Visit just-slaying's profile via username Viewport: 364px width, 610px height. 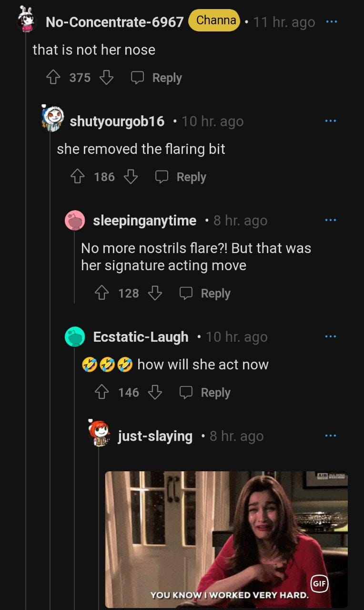(155, 436)
